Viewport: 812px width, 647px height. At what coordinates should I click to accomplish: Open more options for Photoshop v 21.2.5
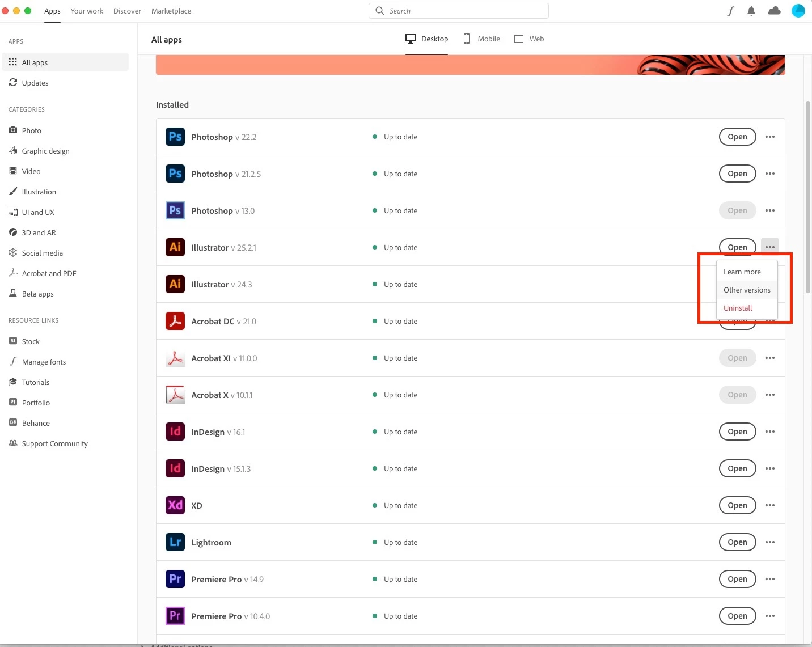click(x=770, y=174)
